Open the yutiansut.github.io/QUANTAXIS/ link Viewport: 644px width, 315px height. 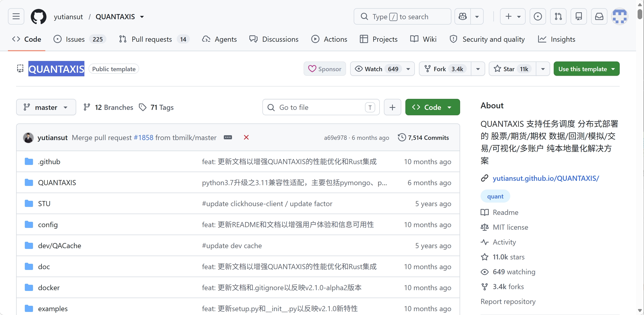tap(546, 178)
